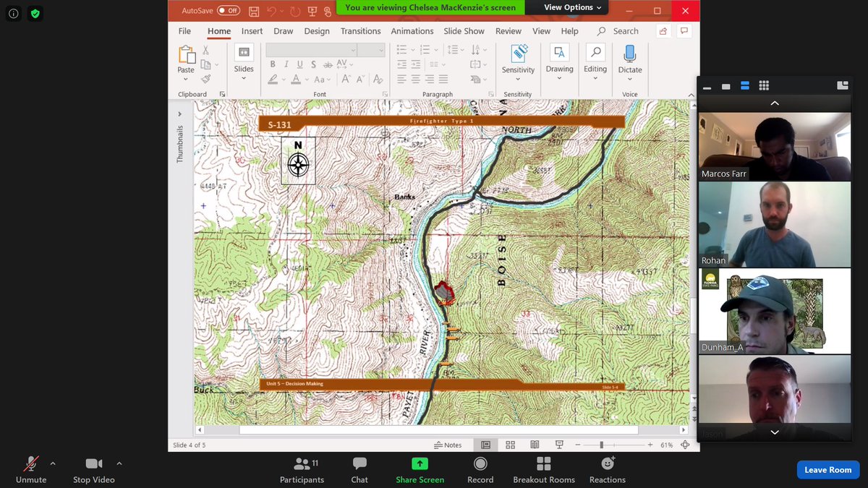This screenshot has width=868, height=488.
Task: Switch to the Draw tab
Action: 283,31
